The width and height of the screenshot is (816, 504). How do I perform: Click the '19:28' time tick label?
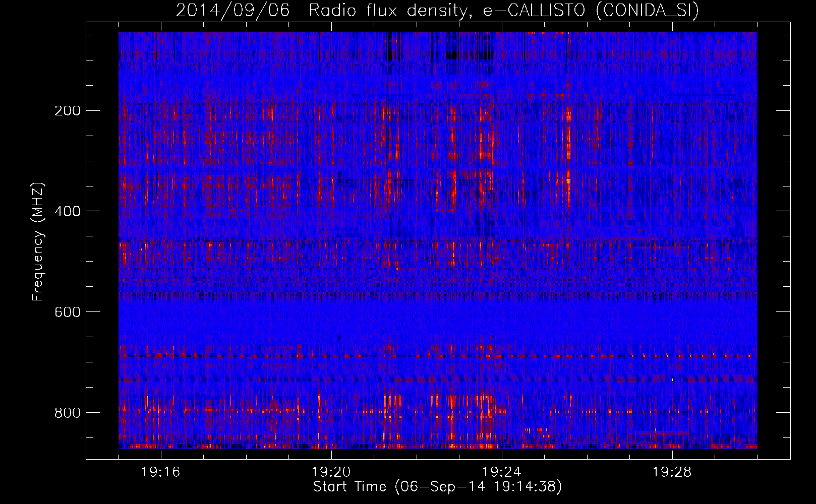[672, 472]
